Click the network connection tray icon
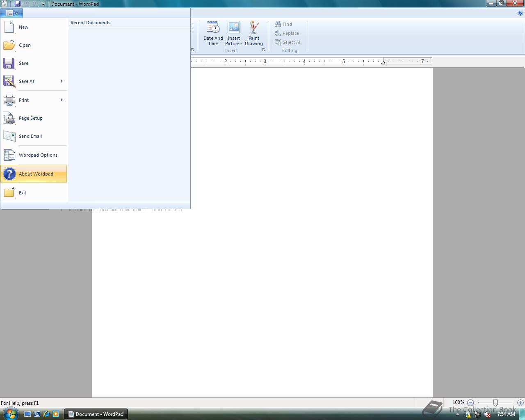 [x=477, y=414]
